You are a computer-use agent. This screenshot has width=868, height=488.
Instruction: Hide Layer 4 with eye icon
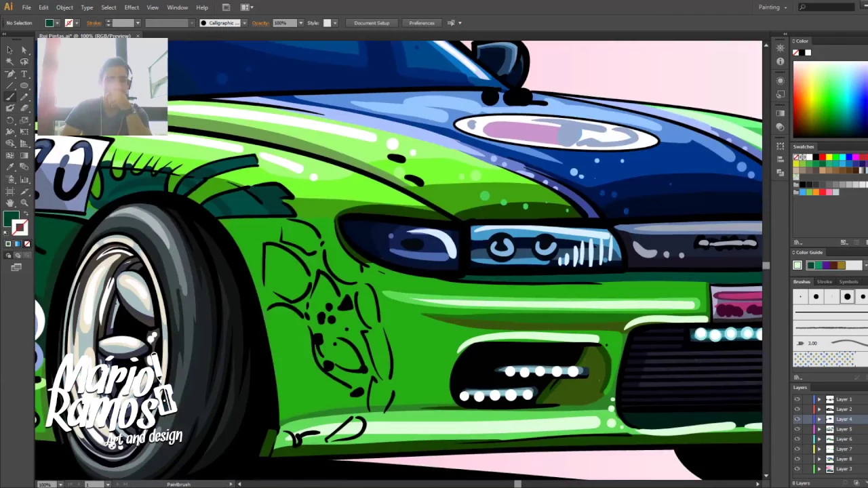[797, 419]
